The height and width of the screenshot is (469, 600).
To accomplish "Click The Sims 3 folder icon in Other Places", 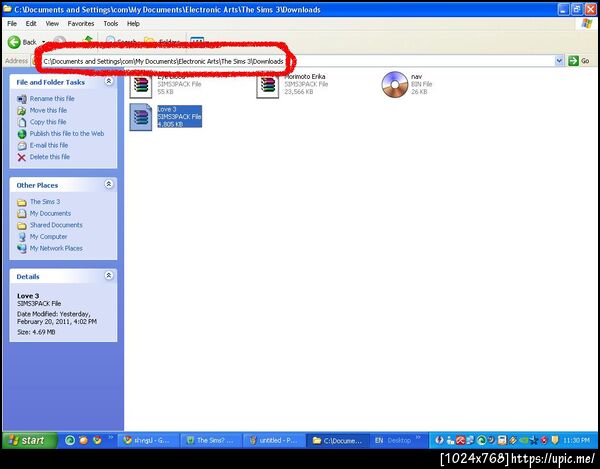I will click(x=22, y=202).
